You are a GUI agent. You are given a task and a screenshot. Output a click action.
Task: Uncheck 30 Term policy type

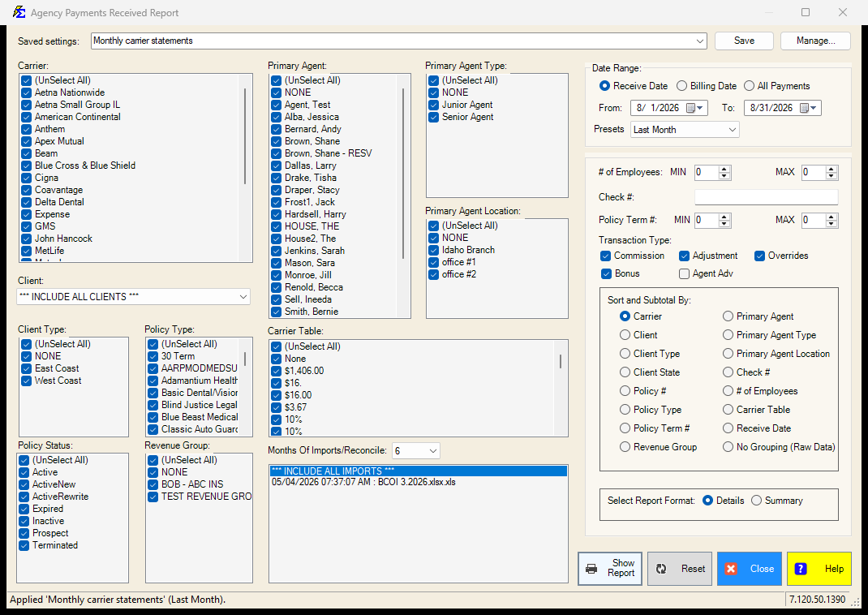click(x=153, y=356)
